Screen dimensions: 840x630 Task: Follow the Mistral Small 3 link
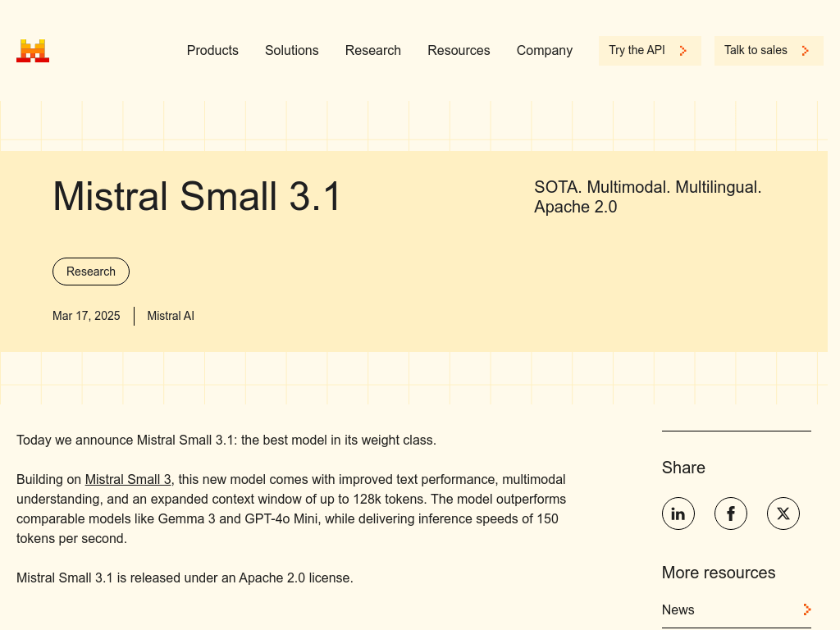pyautogui.click(x=128, y=479)
